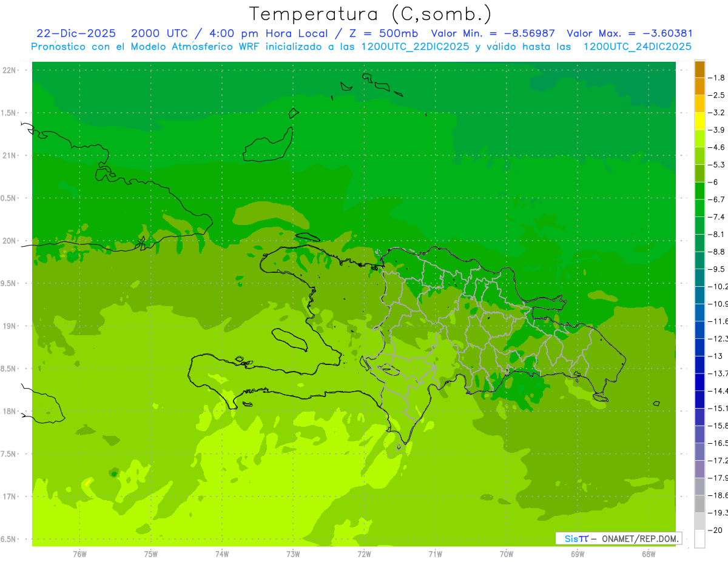Click the '70W' longitude label

507,554
